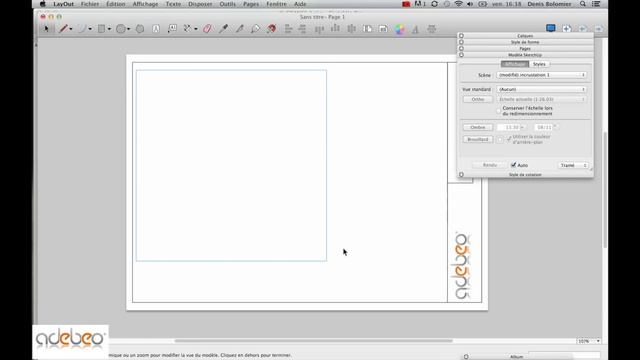This screenshot has height=360, width=640.
Task: Open the Édition menu
Action: [116, 4]
